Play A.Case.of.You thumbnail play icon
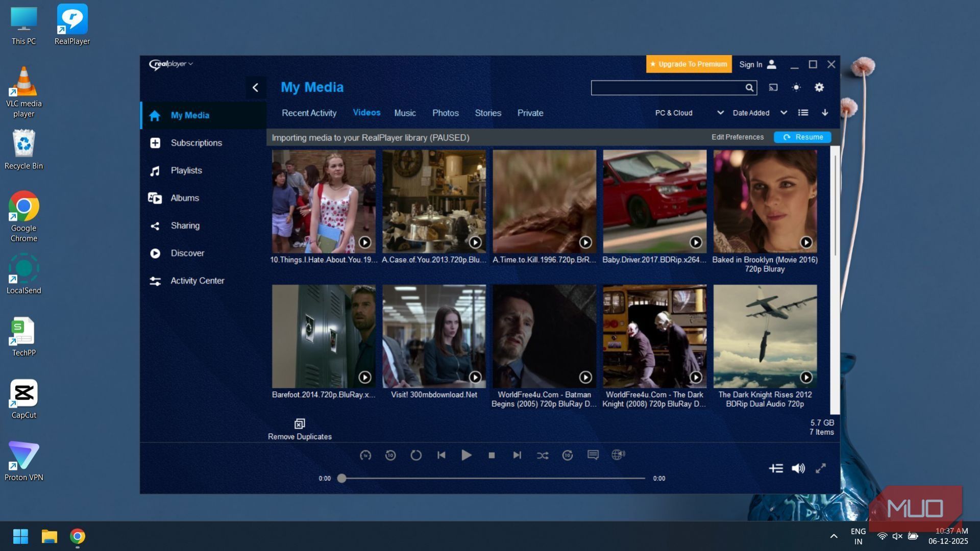Image resolution: width=980 pixels, height=551 pixels. pyautogui.click(x=475, y=242)
